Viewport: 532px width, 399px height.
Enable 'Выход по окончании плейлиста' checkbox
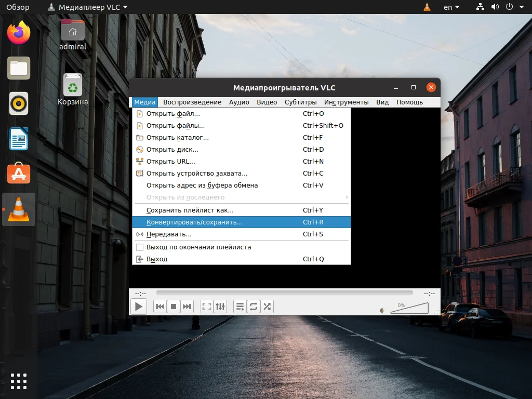[x=139, y=247]
